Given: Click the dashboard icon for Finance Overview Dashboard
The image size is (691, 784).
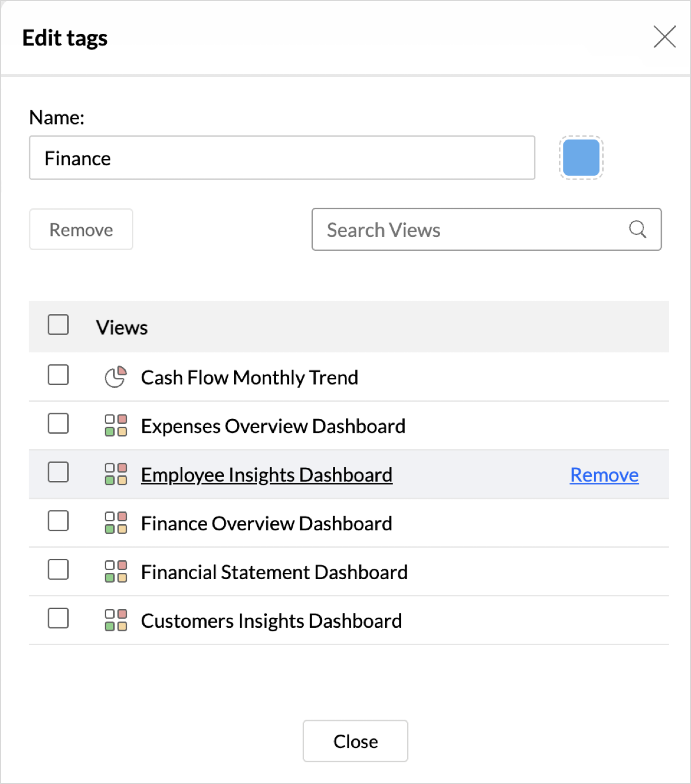Looking at the screenshot, I should 116,523.
